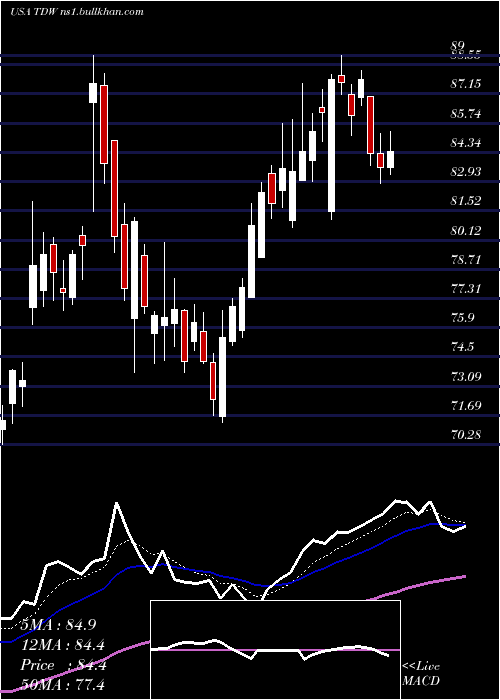Click the 85.74 price axis label
Viewport: 500px width, 700px height.
pos(466,113)
